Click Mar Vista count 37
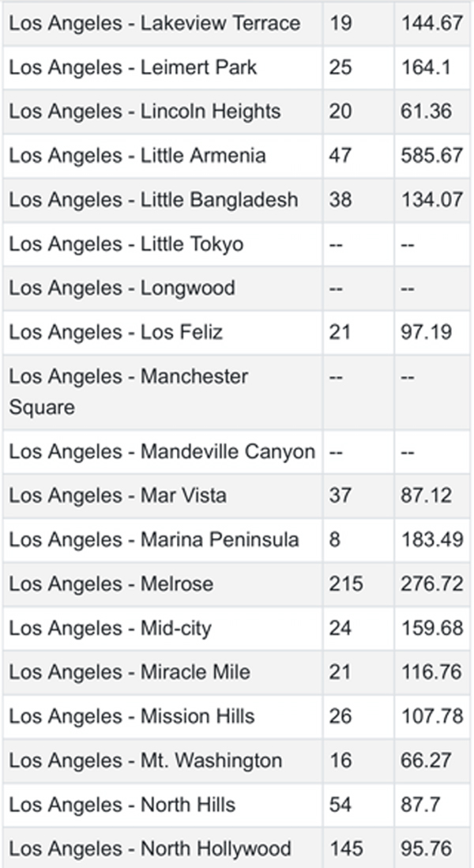Viewport: 474px width, 868px height. 340,496
